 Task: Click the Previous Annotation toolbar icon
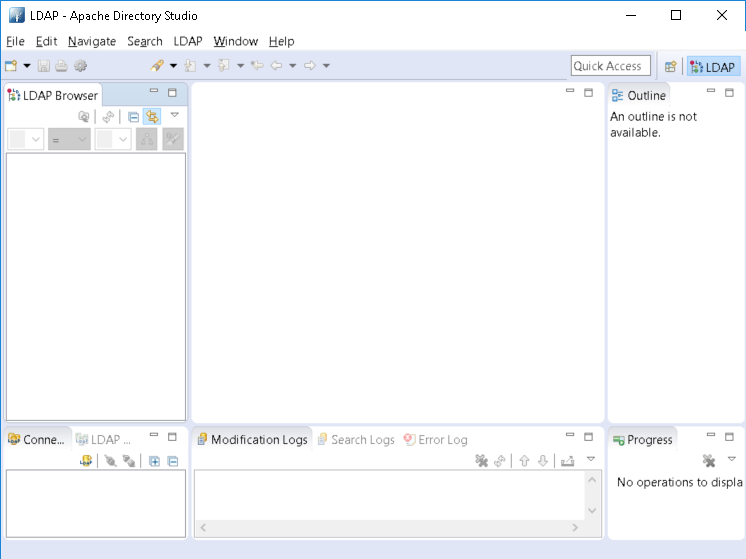[x=224, y=66]
